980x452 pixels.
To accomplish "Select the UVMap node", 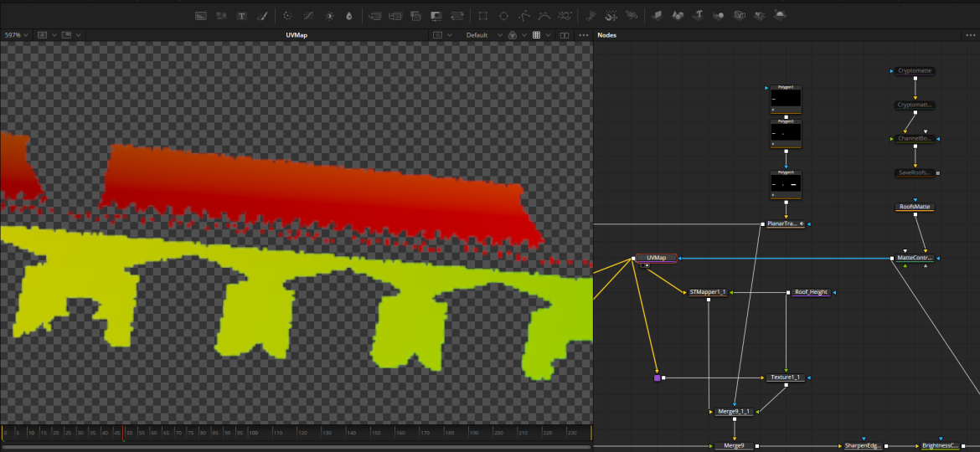I will [x=656, y=258].
